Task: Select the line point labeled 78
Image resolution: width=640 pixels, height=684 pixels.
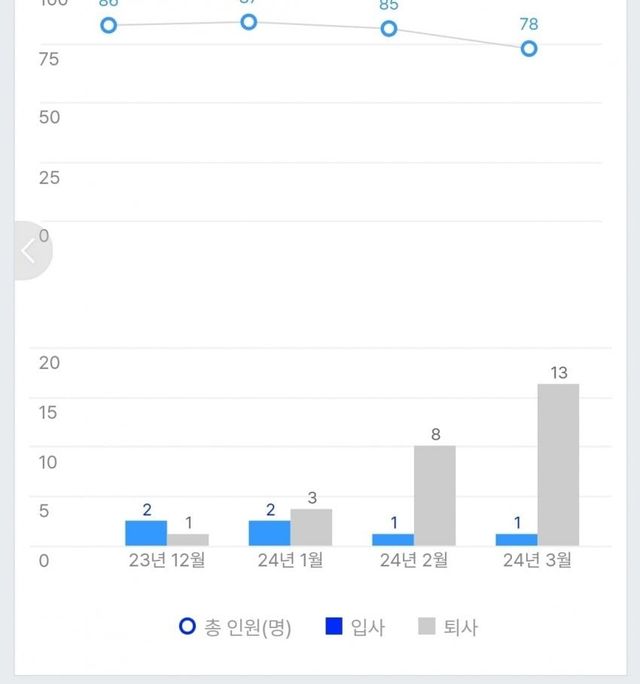Action: [529, 48]
